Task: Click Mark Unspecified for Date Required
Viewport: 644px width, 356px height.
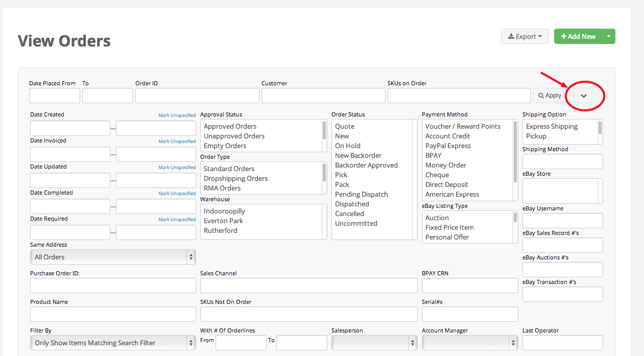Action: (177, 220)
